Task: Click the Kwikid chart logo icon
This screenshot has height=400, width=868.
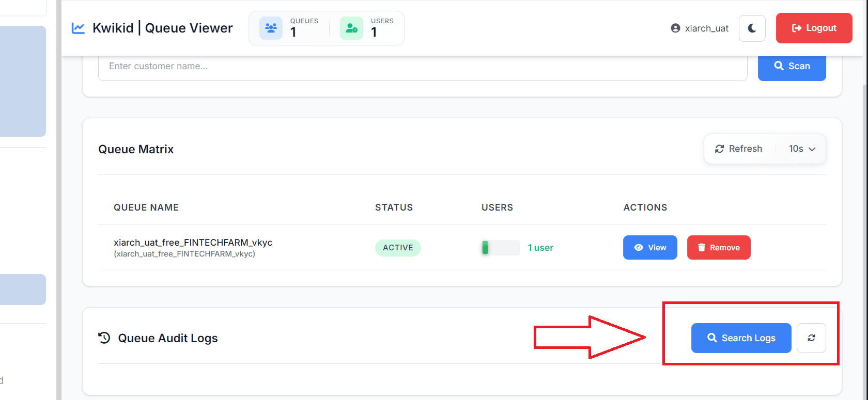Action: (x=78, y=28)
